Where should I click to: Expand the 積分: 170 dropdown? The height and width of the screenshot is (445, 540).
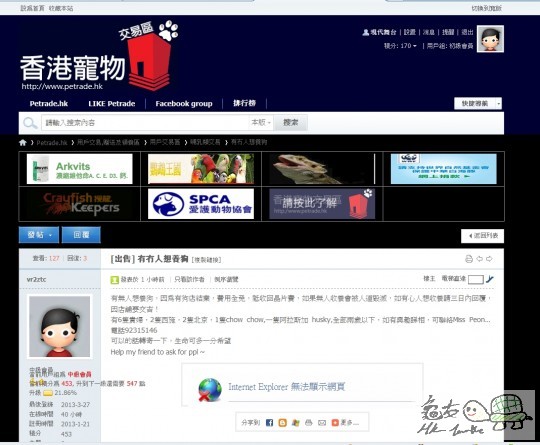(400, 46)
